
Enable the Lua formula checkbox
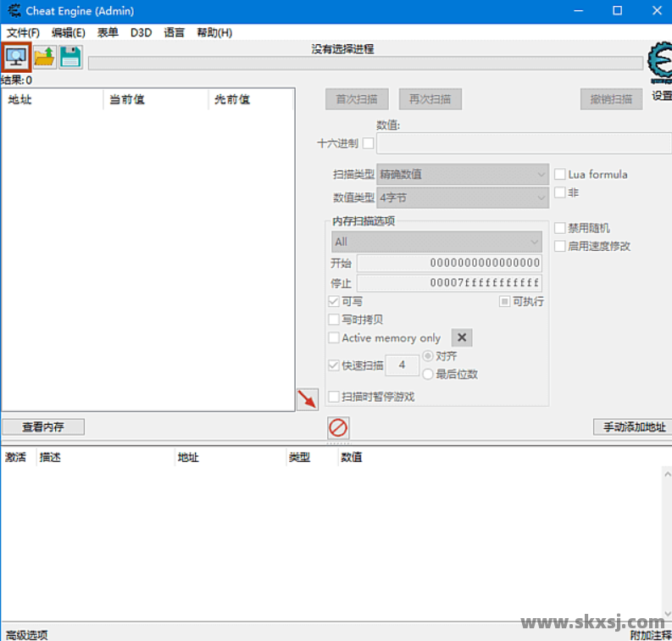point(560,174)
